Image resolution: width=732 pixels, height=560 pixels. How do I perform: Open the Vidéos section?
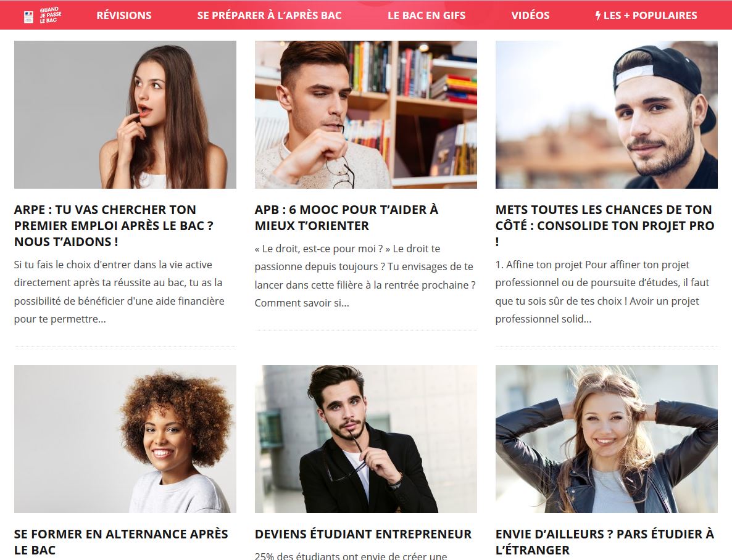tap(530, 15)
